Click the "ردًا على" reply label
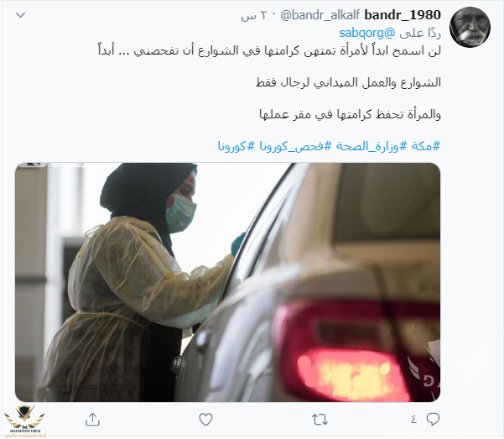Screen dimensions: 504x439 coord(420,33)
